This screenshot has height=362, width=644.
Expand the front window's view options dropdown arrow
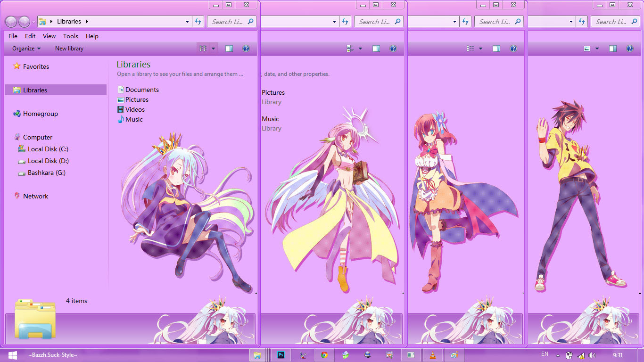(x=213, y=49)
